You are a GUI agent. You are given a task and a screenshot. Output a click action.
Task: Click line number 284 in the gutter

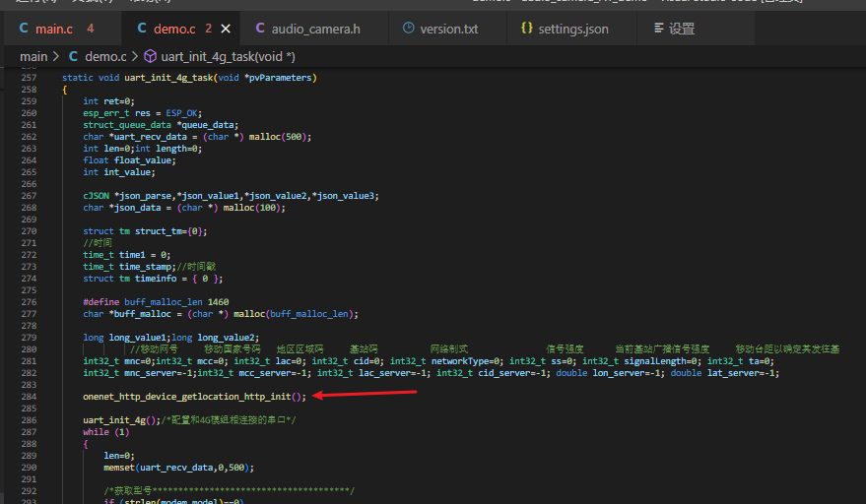click(29, 397)
